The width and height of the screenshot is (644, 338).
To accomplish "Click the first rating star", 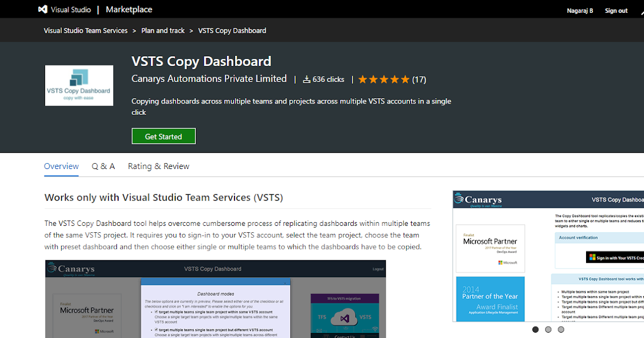I will pyautogui.click(x=364, y=79).
